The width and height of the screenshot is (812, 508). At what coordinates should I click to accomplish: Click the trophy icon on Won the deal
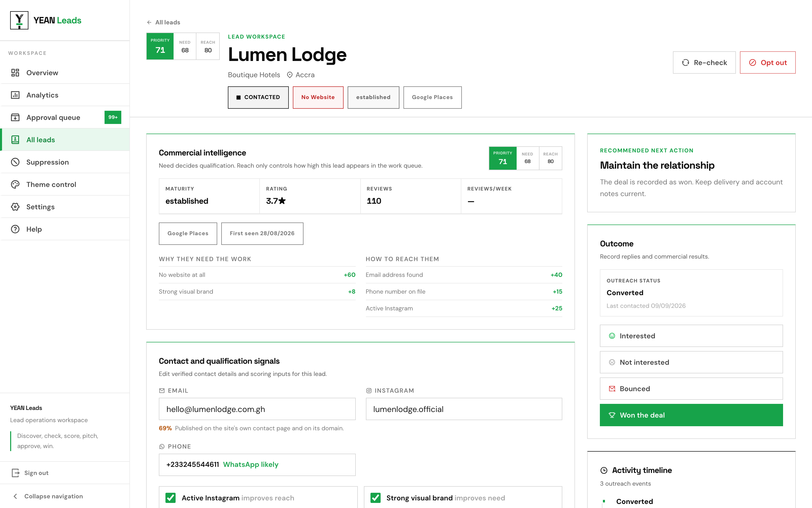coord(612,415)
